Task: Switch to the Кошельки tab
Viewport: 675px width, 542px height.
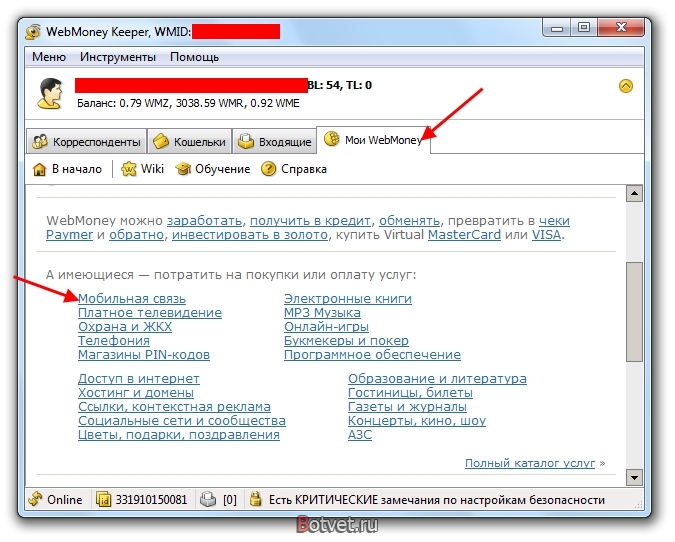Action: 189,141
